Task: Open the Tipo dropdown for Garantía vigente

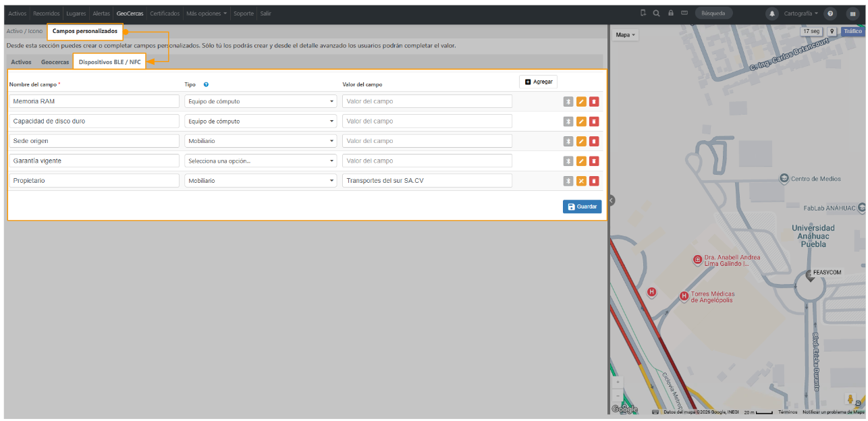Action: point(261,161)
